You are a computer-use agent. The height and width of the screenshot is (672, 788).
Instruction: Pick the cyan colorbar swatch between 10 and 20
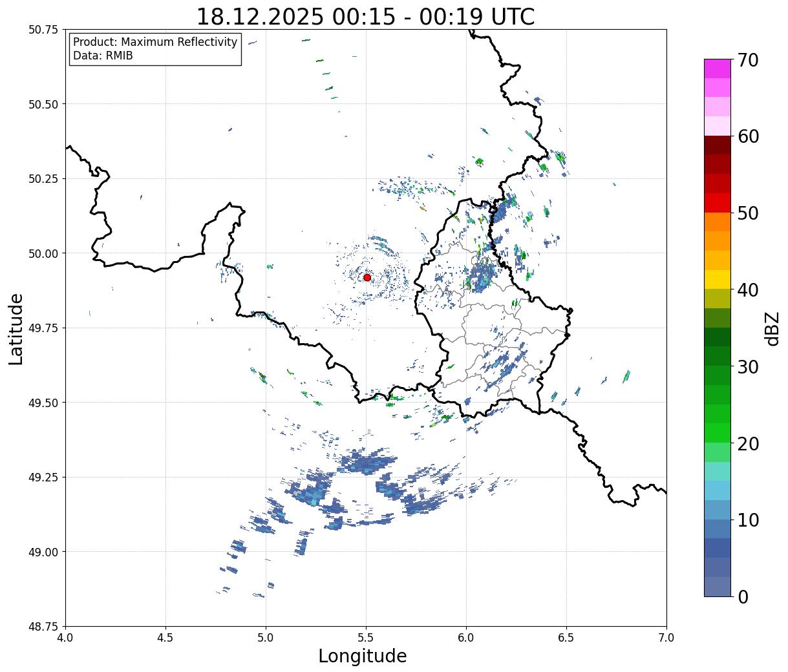point(718,490)
